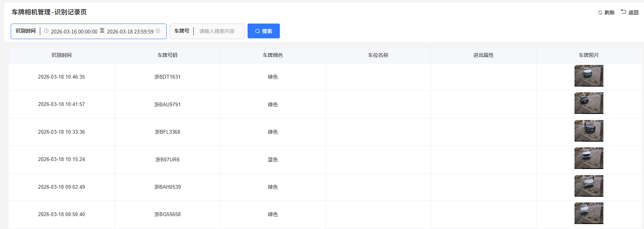The height and width of the screenshot is (229, 644).
Task: Click timestamp 2026-03-18 10:33:36
Action: pos(62,132)
